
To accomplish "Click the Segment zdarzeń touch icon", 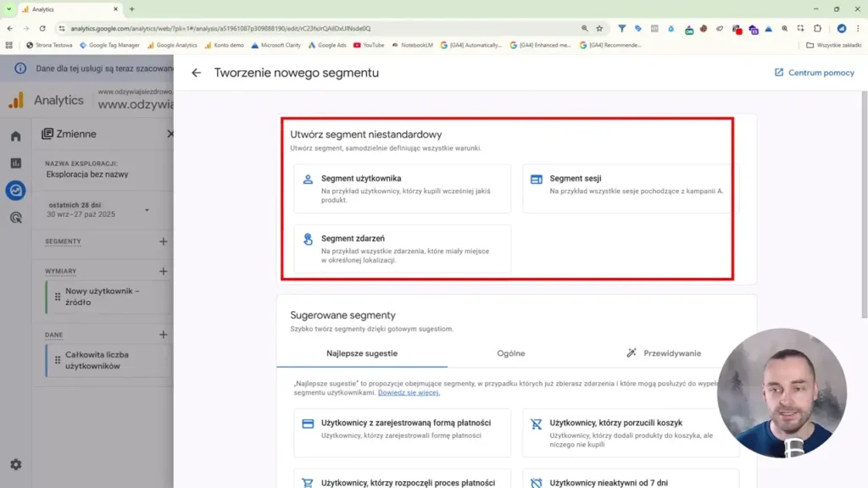I will coord(308,239).
